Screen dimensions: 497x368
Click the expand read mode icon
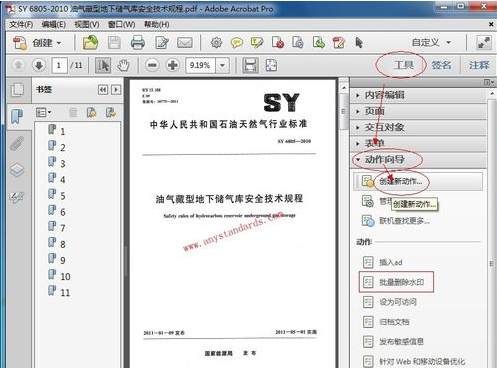483,43
